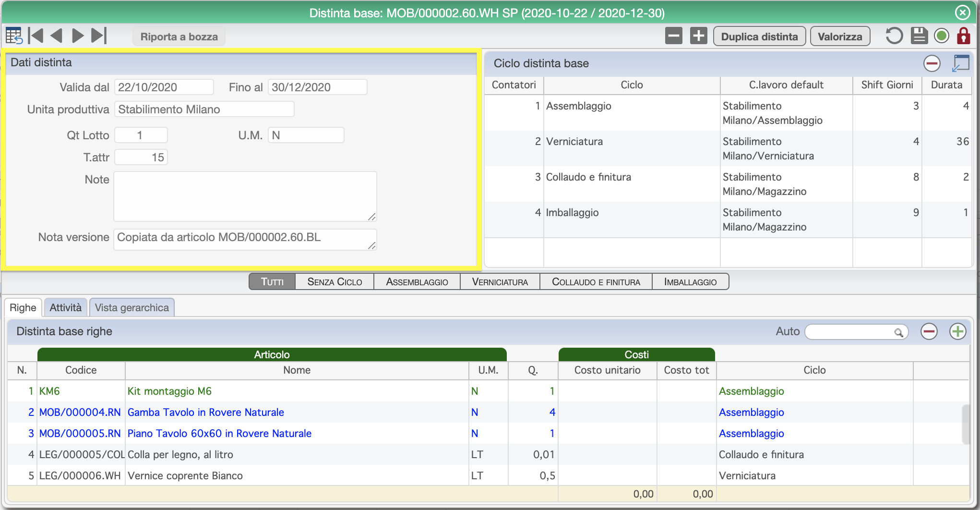Image resolution: width=980 pixels, height=510 pixels.
Task: Select the Verniciatura cycle row
Action: [728, 148]
